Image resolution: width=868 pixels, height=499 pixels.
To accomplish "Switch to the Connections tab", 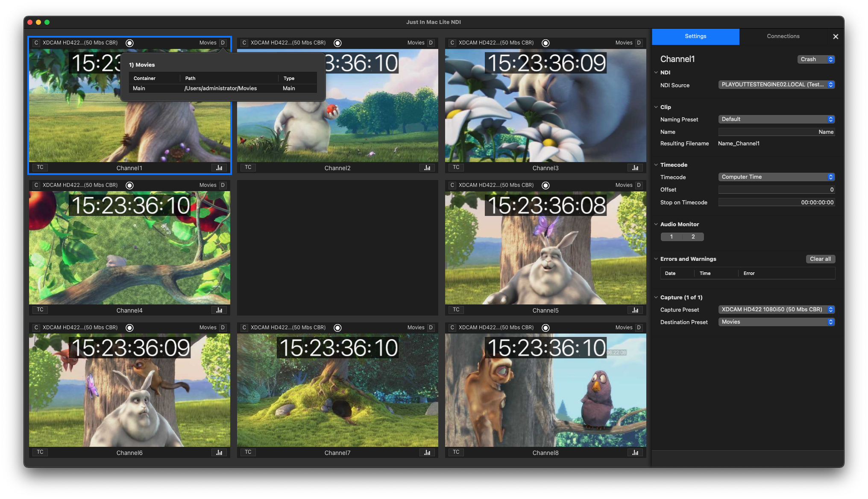I will [783, 36].
